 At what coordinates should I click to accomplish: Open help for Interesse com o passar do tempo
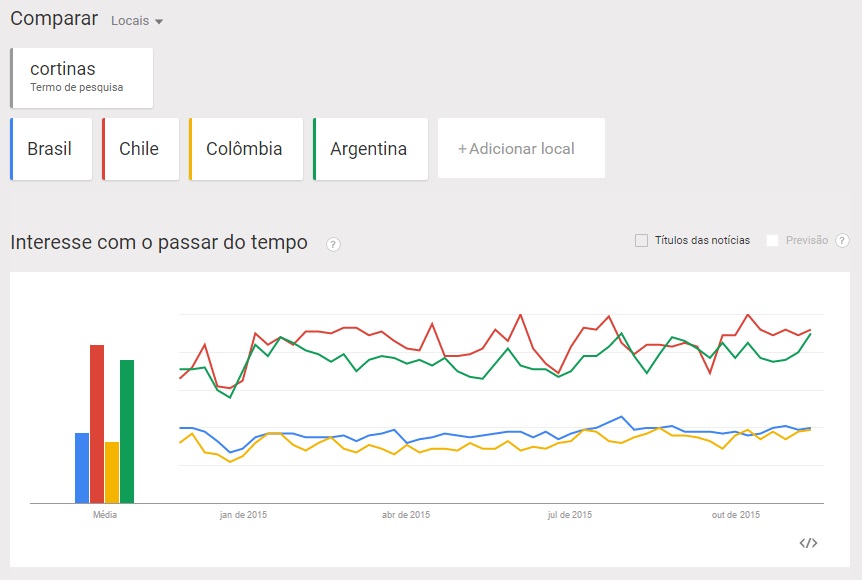[x=333, y=243]
